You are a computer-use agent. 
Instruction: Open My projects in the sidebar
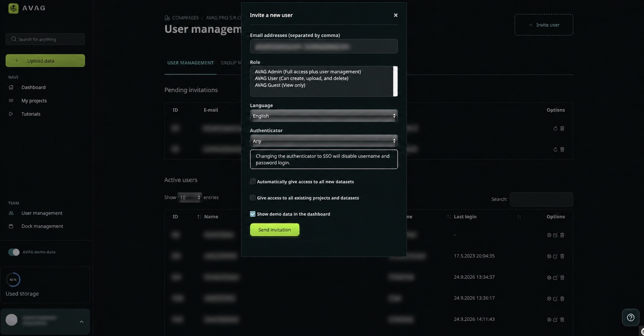tap(34, 101)
